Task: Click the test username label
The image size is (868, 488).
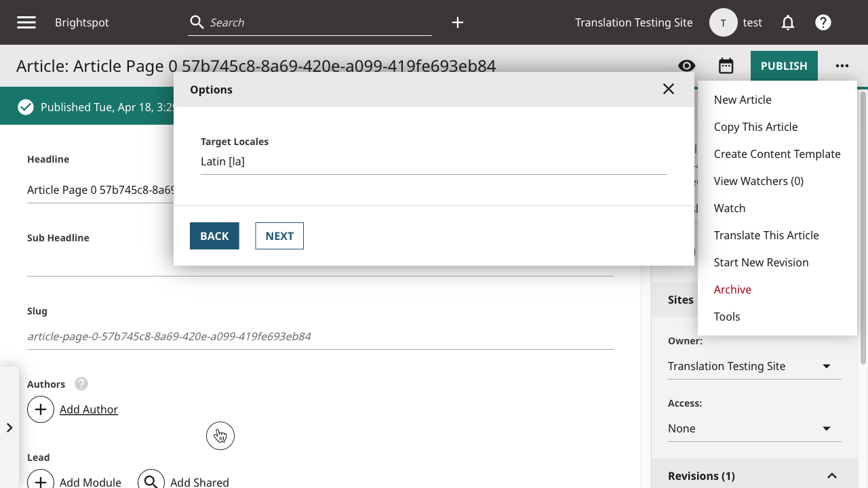Action: [753, 22]
